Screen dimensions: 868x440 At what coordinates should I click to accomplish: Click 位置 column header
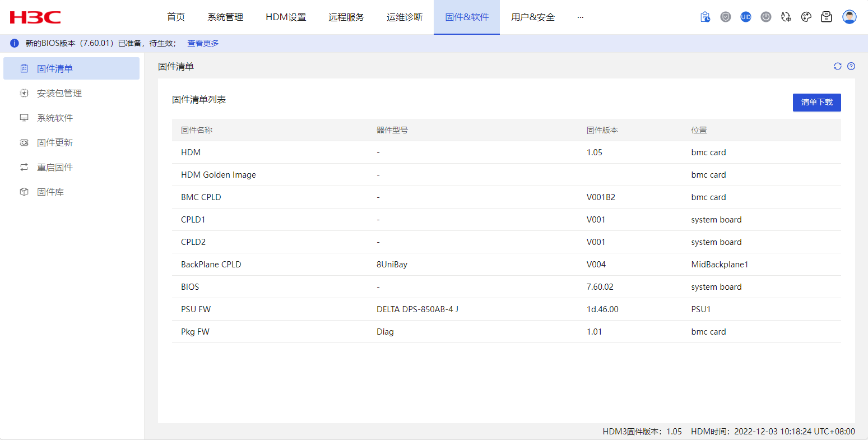[699, 130]
